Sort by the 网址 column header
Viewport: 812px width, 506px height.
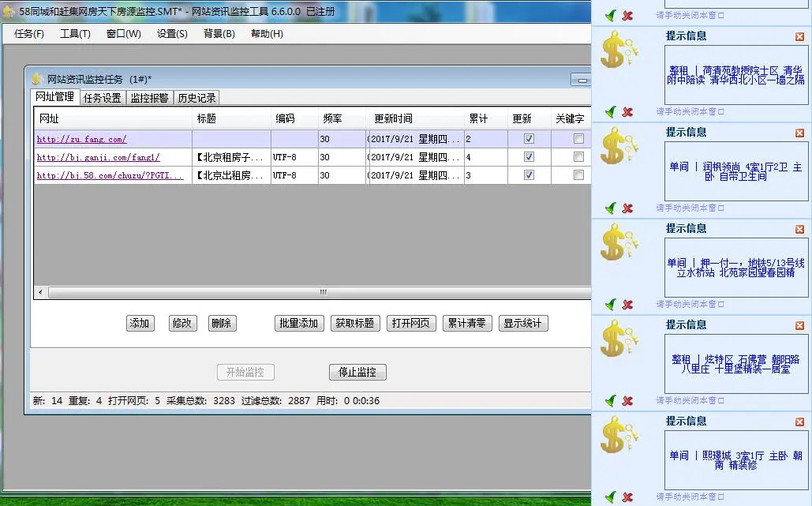(112, 118)
